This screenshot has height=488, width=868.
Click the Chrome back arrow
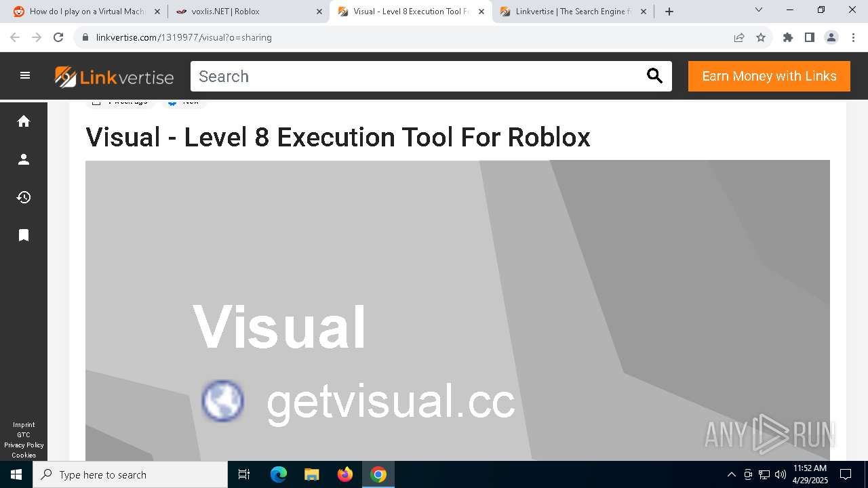click(15, 37)
